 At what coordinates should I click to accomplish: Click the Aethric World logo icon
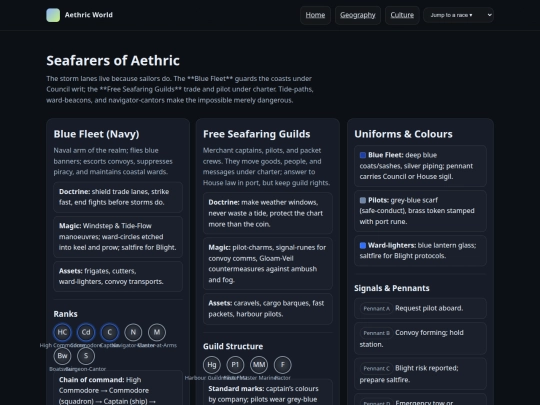click(53, 15)
